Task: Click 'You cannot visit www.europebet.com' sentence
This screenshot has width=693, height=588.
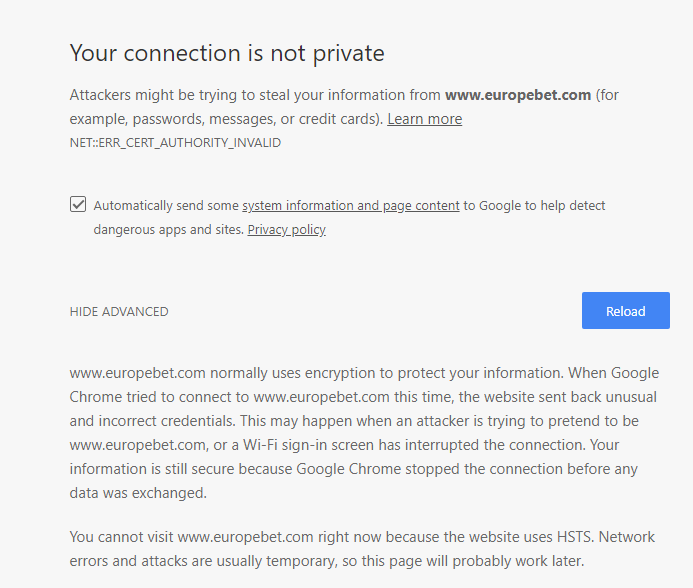Action: [190, 536]
